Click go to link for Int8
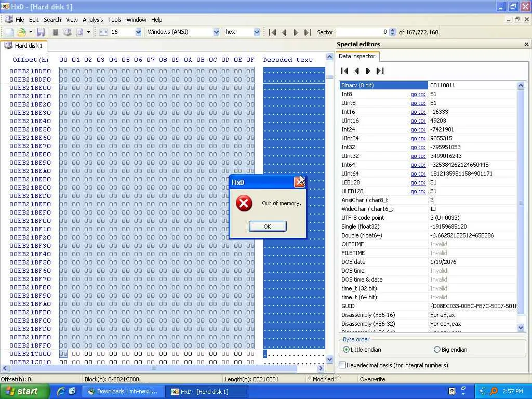 418,94
